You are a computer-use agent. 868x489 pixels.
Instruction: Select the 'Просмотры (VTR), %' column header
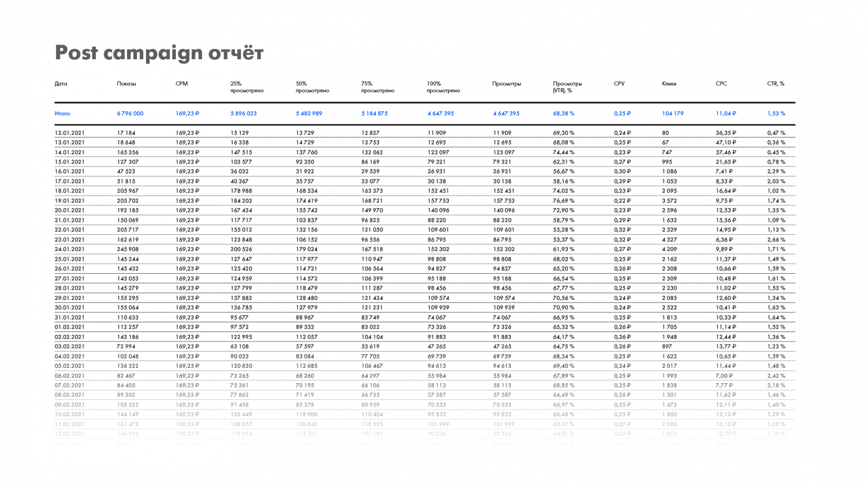coord(567,87)
